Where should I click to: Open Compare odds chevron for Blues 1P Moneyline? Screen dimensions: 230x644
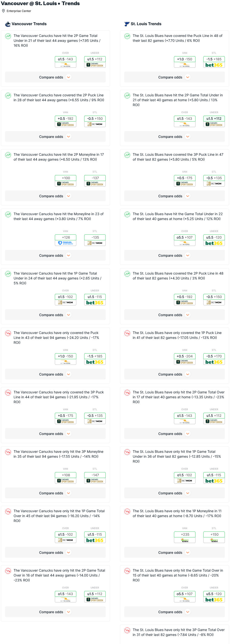pyautogui.click(x=188, y=553)
